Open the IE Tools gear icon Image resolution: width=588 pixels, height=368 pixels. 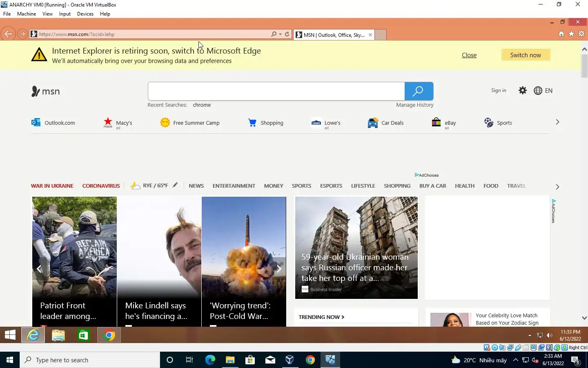(x=581, y=34)
